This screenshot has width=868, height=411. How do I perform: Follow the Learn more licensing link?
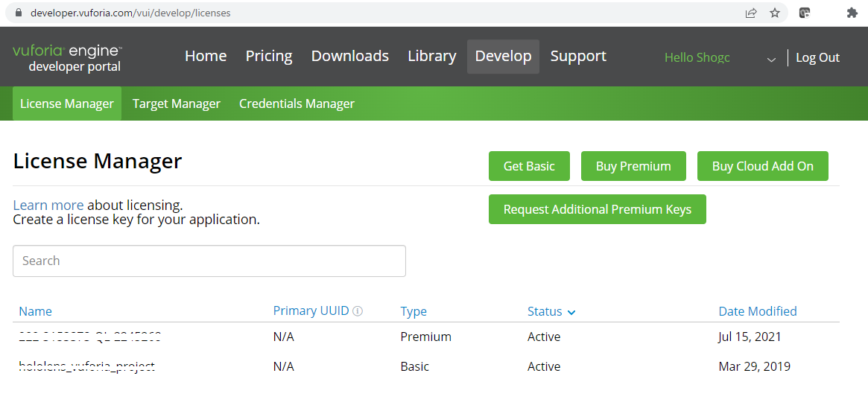pos(48,205)
